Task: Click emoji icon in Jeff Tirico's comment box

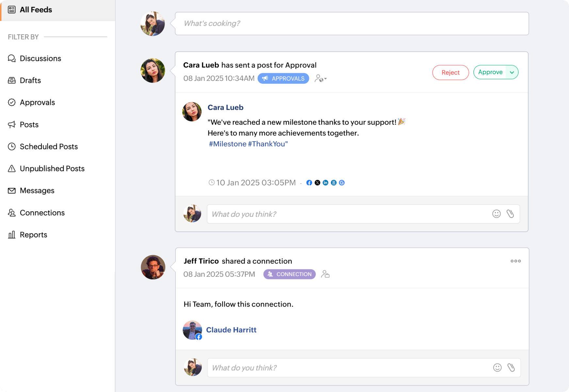Action: click(x=497, y=368)
